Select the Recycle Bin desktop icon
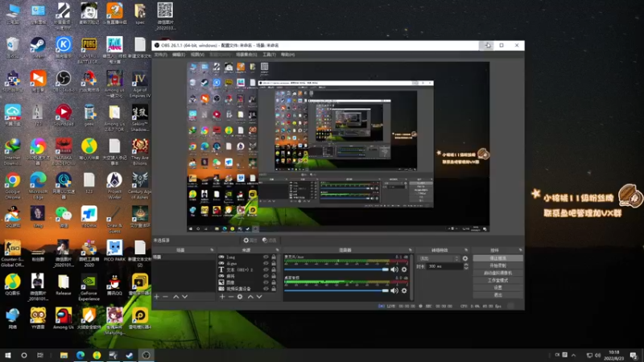Image resolution: width=644 pixels, height=362 pixels. click(x=12, y=47)
